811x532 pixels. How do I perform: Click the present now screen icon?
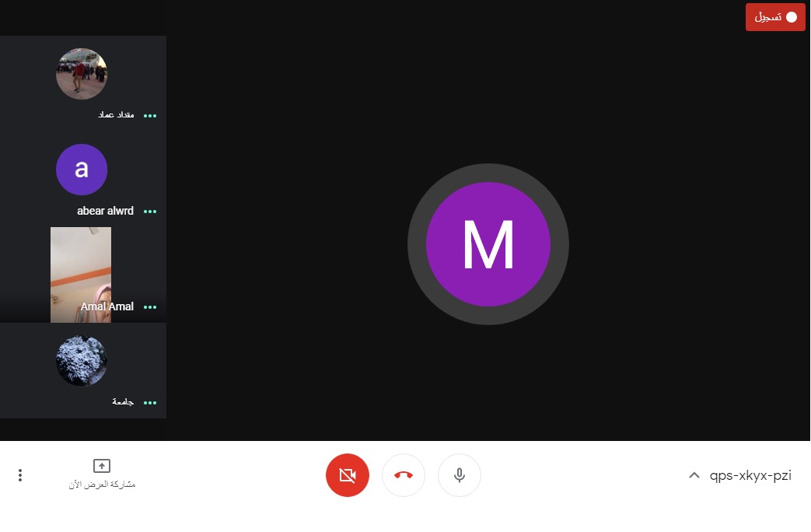pos(102,466)
